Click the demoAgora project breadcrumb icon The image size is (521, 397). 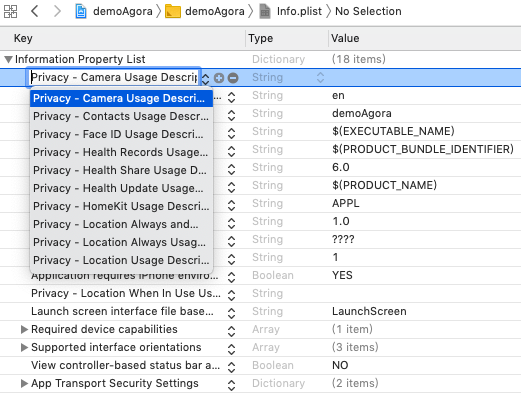click(x=81, y=12)
